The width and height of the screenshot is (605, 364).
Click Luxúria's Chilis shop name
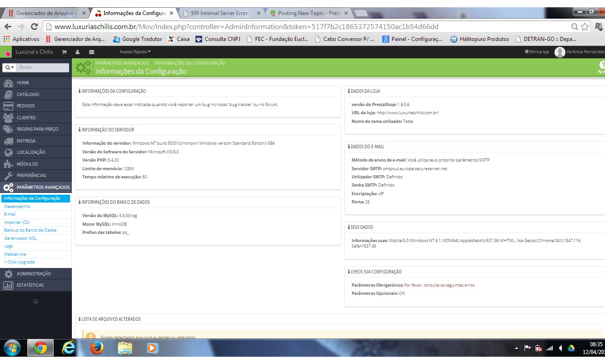(34, 52)
